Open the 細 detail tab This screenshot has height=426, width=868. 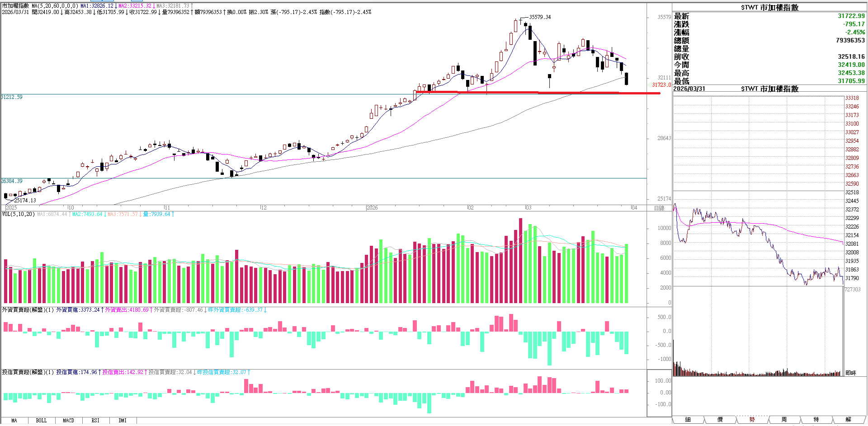[688, 420]
